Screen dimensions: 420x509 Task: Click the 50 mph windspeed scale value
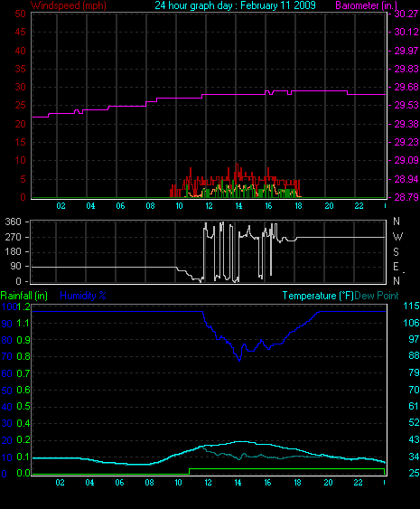(21, 14)
